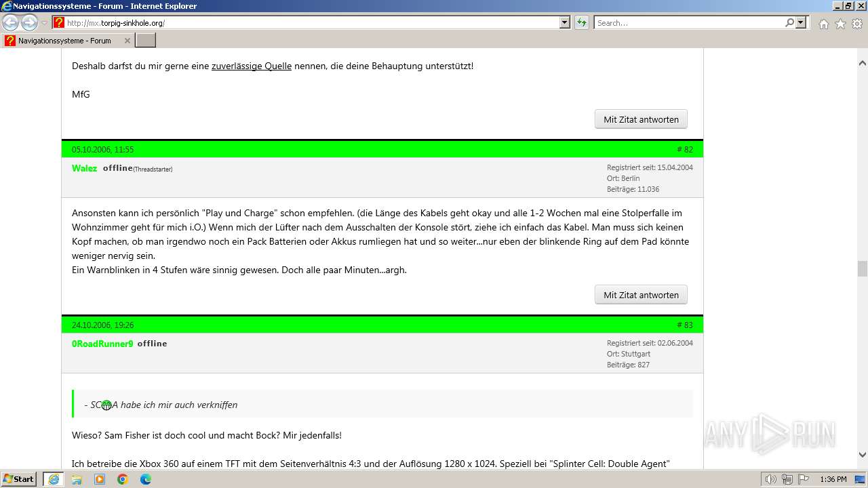Click 'Ort: Berlin' text

(623, 178)
